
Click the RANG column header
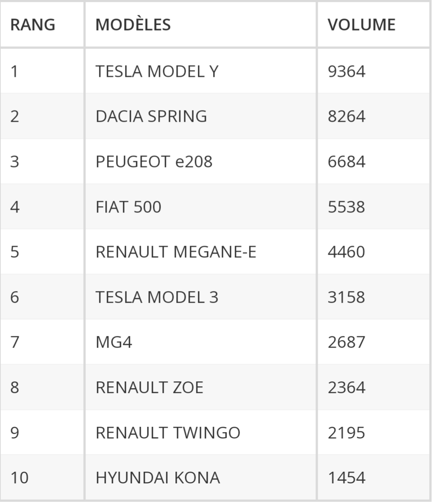point(32,25)
